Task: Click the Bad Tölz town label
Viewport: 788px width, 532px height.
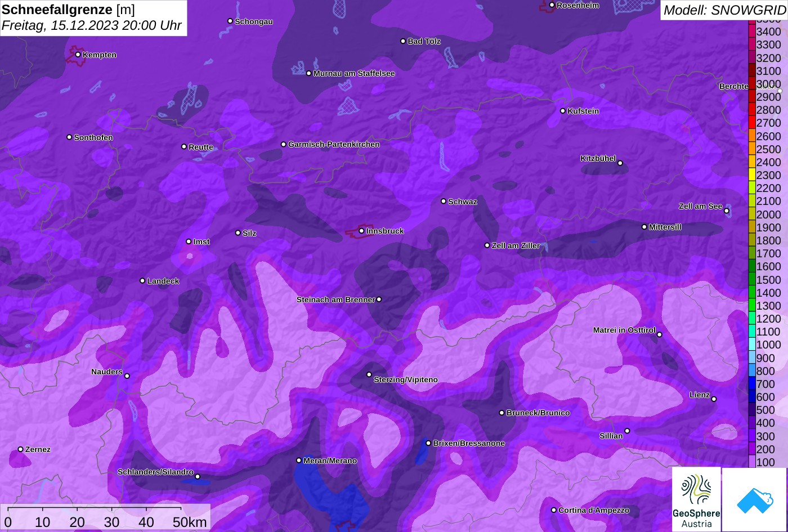Action: tap(424, 41)
